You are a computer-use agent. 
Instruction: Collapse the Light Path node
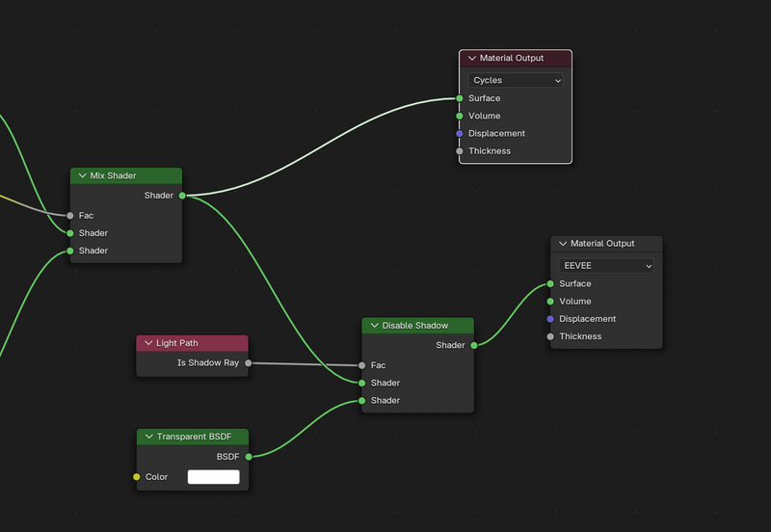pyautogui.click(x=148, y=343)
